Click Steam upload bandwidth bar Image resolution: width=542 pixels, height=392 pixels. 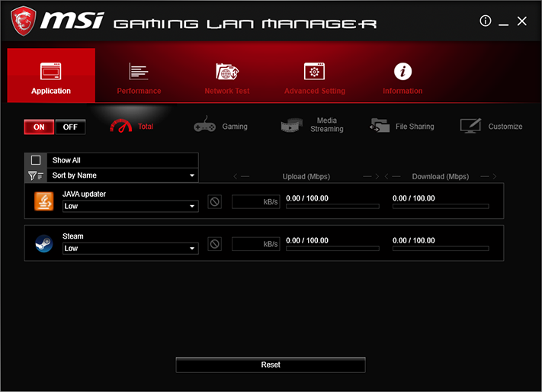click(x=332, y=249)
